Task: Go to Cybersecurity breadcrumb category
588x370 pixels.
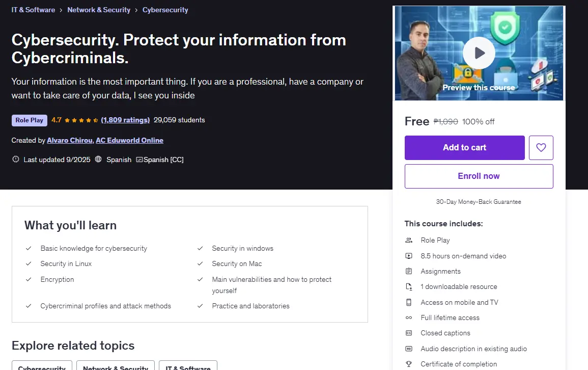Action: tap(165, 10)
